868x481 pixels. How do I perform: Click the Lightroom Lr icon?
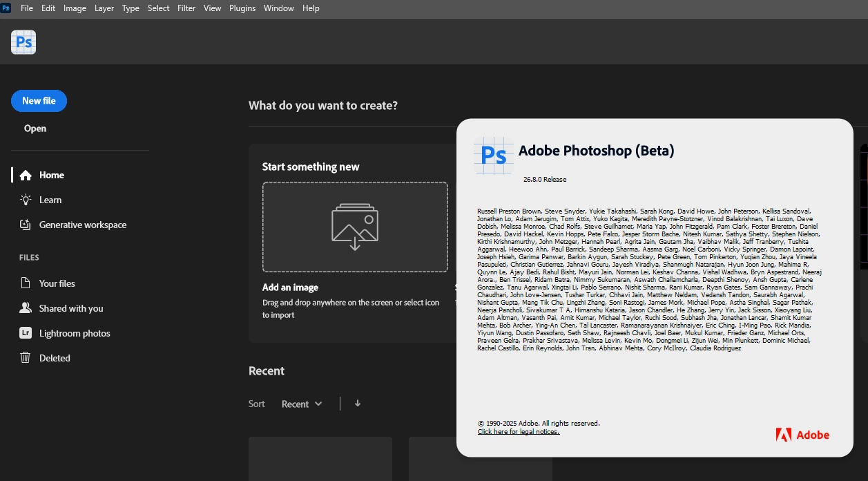click(26, 333)
